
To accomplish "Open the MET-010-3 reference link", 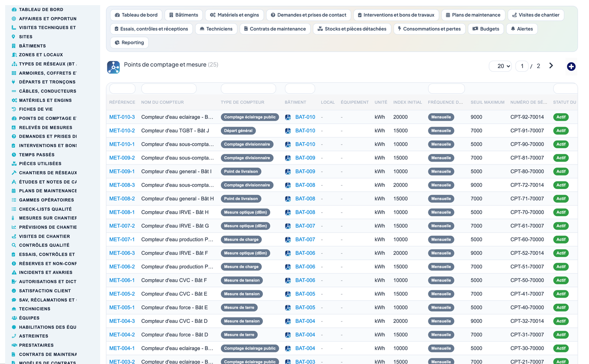I will tap(122, 117).
